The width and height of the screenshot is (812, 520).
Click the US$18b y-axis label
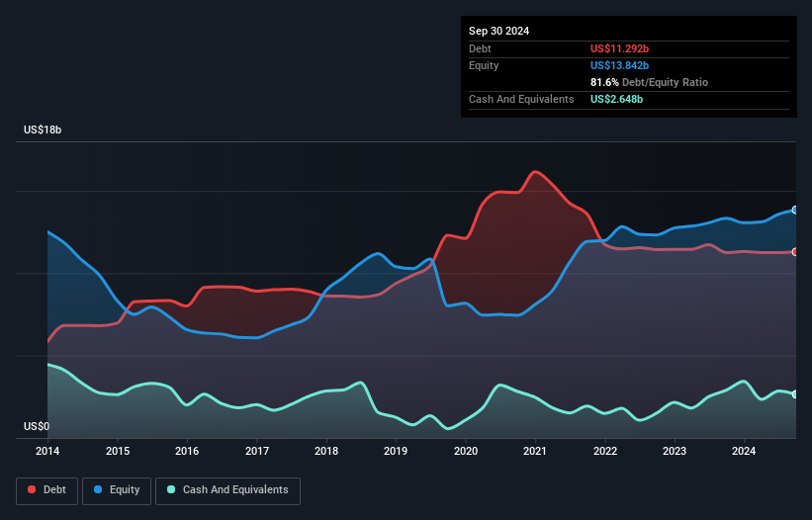point(43,130)
